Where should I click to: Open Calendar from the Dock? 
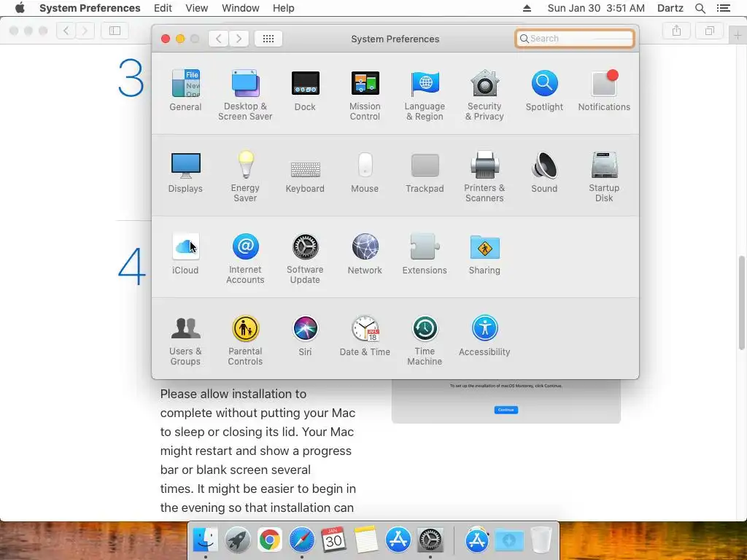pyautogui.click(x=333, y=540)
